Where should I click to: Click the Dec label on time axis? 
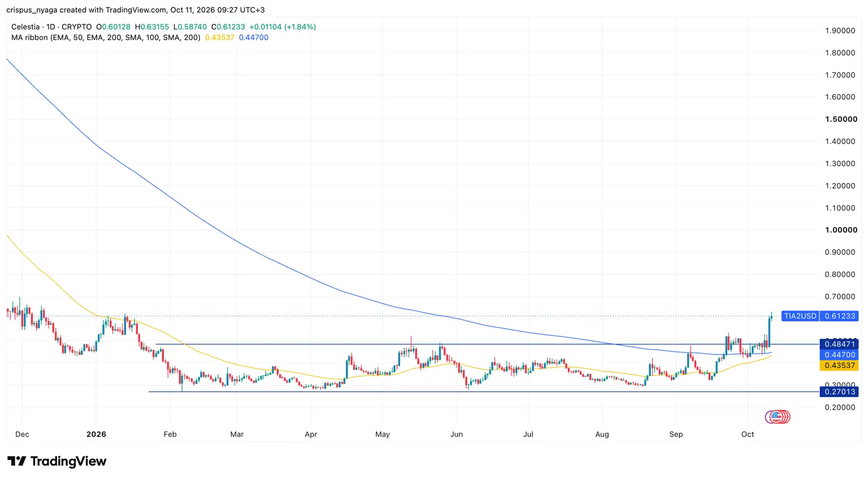(x=22, y=434)
